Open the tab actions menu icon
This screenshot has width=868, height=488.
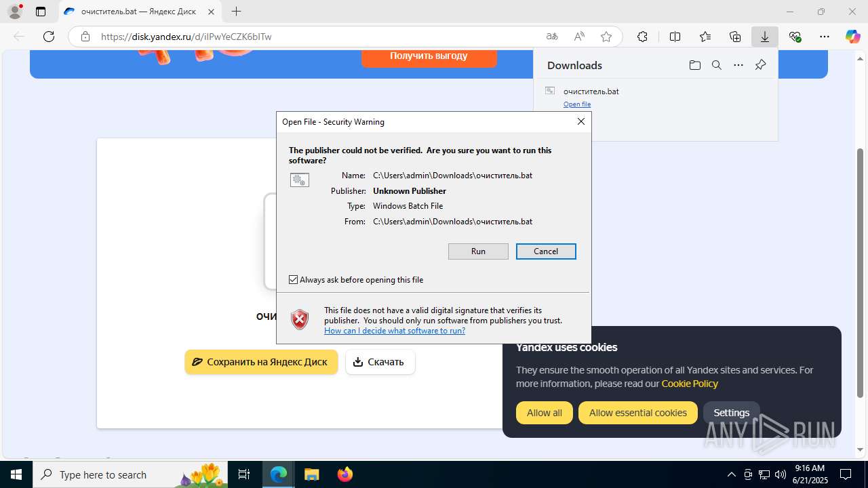click(x=41, y=12)
